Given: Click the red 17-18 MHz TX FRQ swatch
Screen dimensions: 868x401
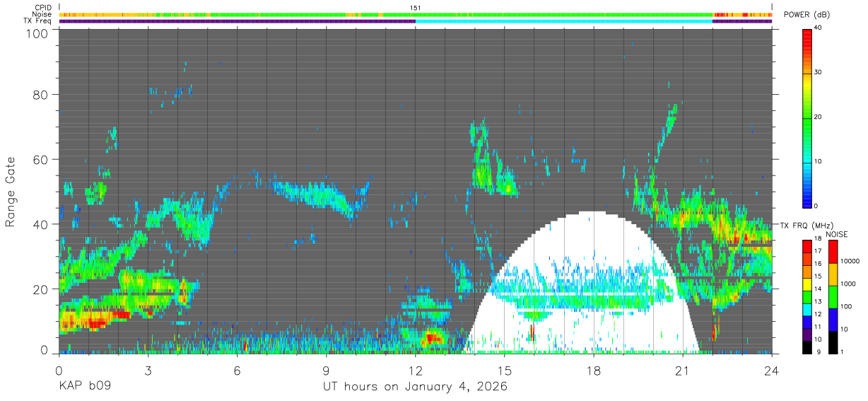Looking at the screenshot, I should tap(807, 246).
